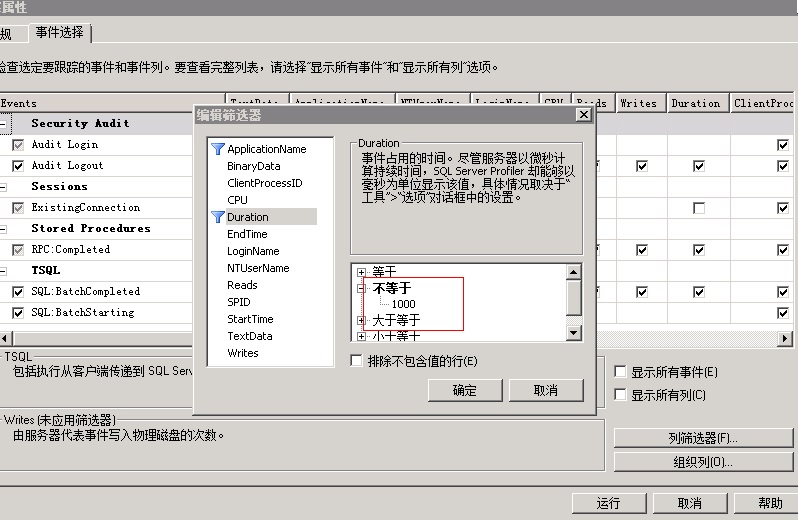Click the Writes column header
The image size is (798, 520).
[641, 103]
